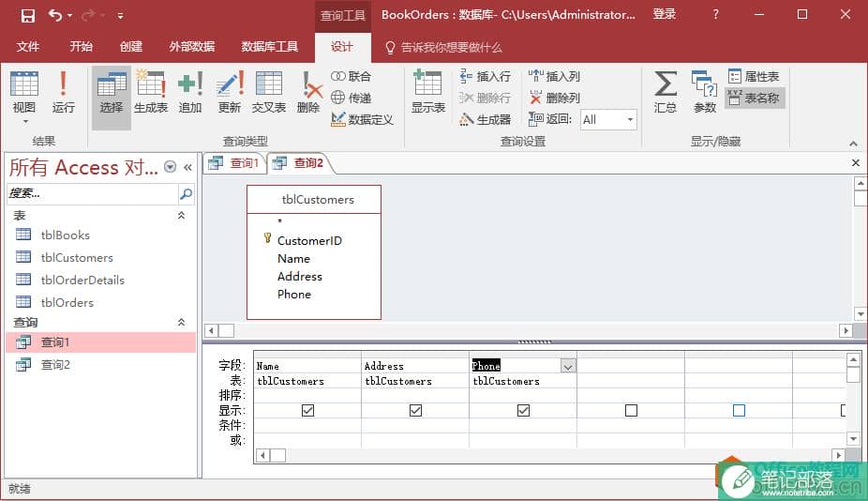Collapse the Tables (表) group
The width and height of the screenshot is (868, 501).
181,215
